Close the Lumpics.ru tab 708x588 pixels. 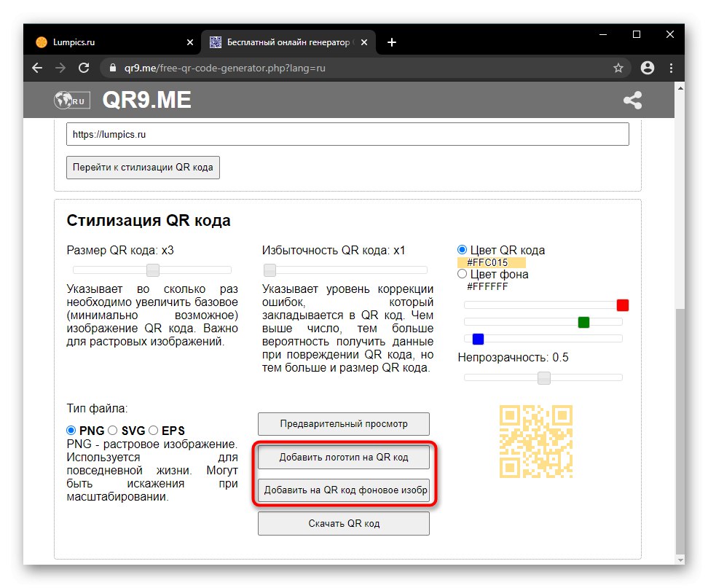click(190, 42)
